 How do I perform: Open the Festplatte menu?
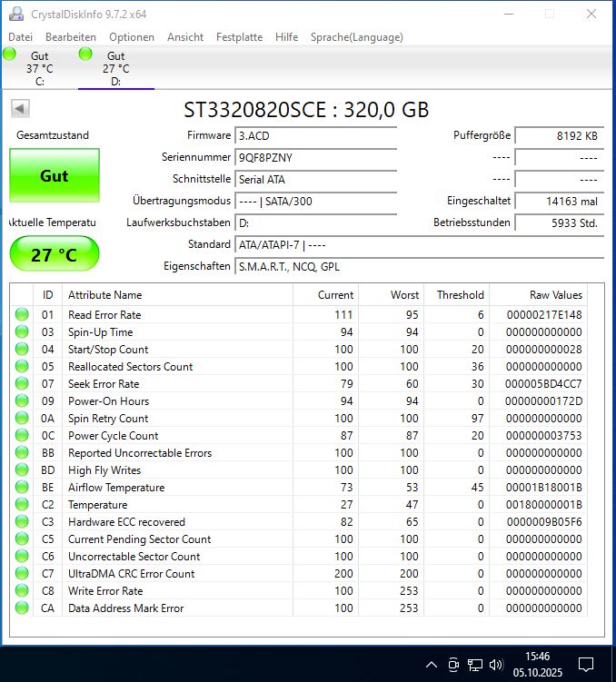point(239,37)
